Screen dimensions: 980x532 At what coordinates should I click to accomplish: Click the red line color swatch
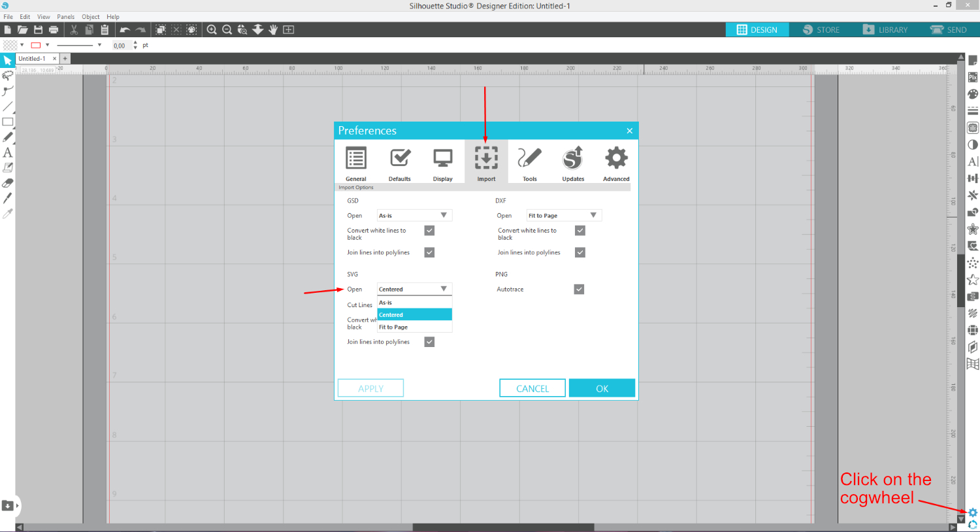click(36, 45)
